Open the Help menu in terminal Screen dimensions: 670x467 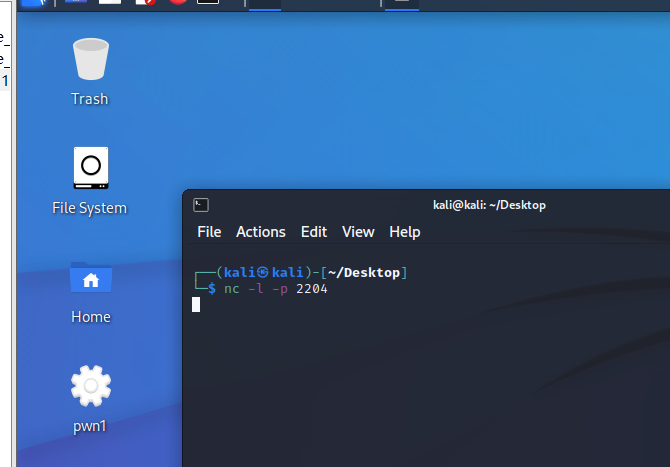pyautogui.click(x=405, y=232)
